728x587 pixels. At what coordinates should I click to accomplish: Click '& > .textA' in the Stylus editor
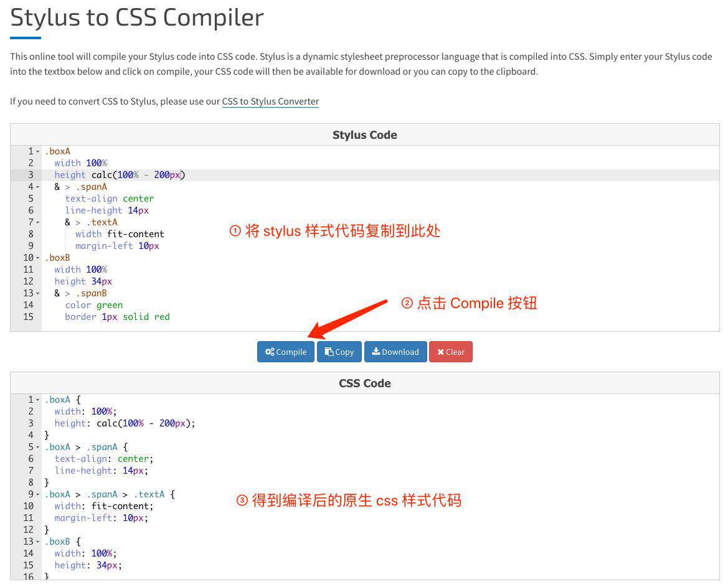pos(91,222)
